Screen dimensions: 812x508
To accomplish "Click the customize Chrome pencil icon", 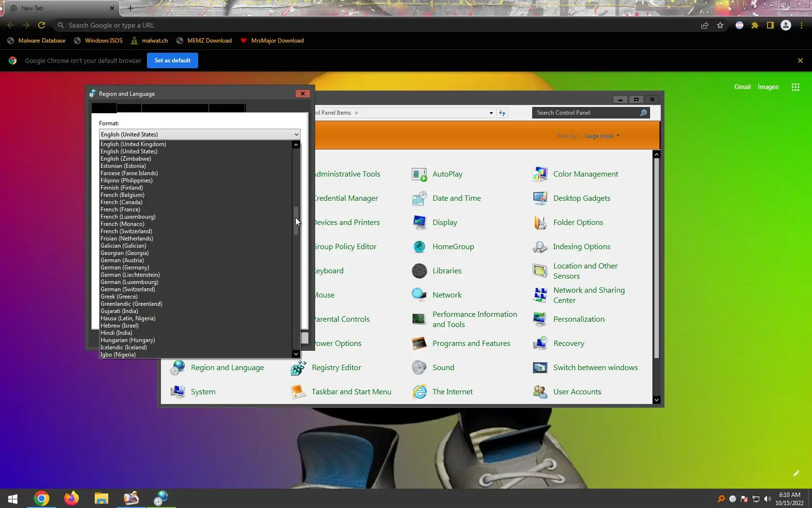I will tap(797, 474).
